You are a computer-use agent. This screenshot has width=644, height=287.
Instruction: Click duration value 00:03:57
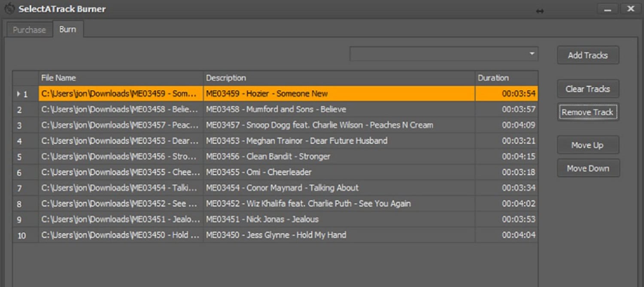click(x=519, y=109)
